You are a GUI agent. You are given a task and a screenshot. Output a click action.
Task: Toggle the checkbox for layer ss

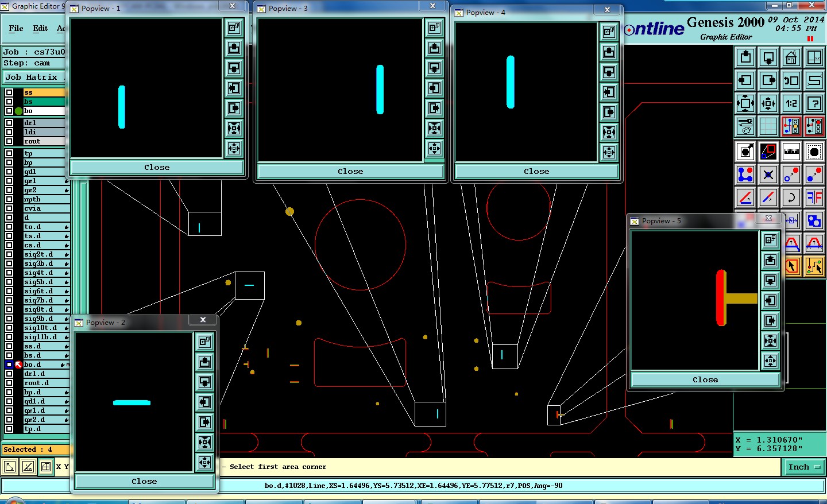coord(9,92)
